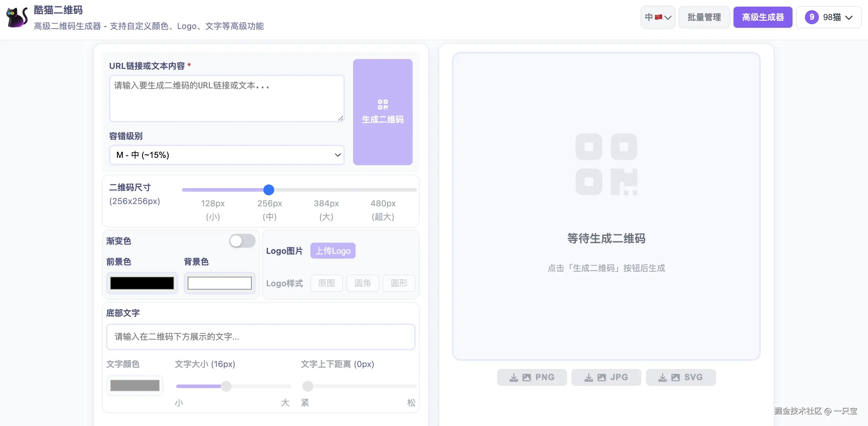Switch to 高级生成器 tab
Viewport: 868px width, 426px height.
(763, 17)
